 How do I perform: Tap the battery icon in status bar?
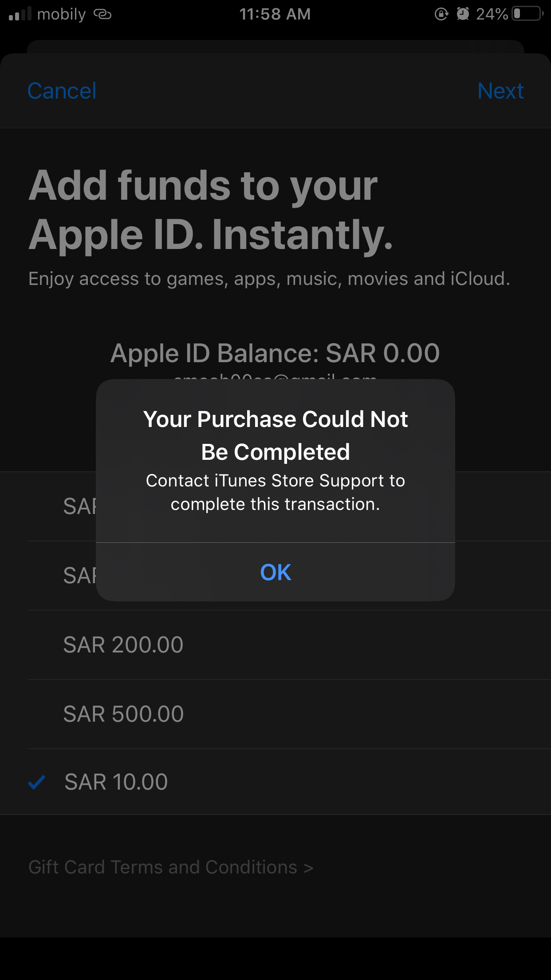[527, 14]
